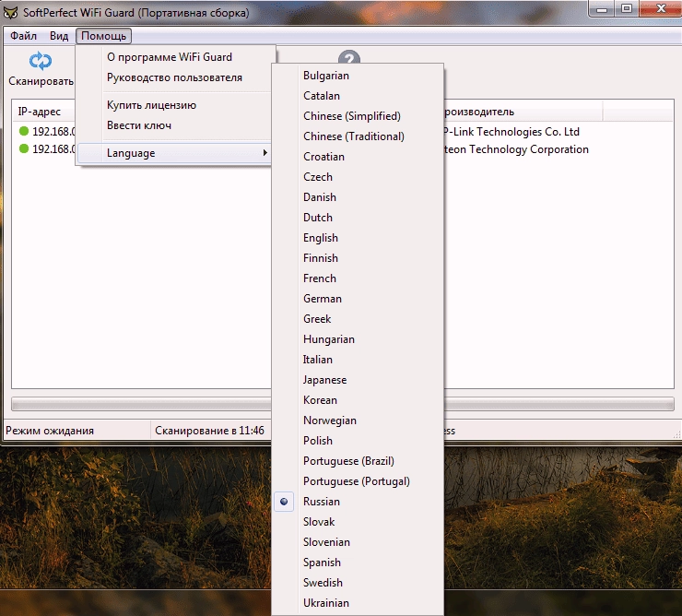This screenshot has width=682, height=616.
Task: Click Режим ожидания status text
Action: tap(50, 431)
